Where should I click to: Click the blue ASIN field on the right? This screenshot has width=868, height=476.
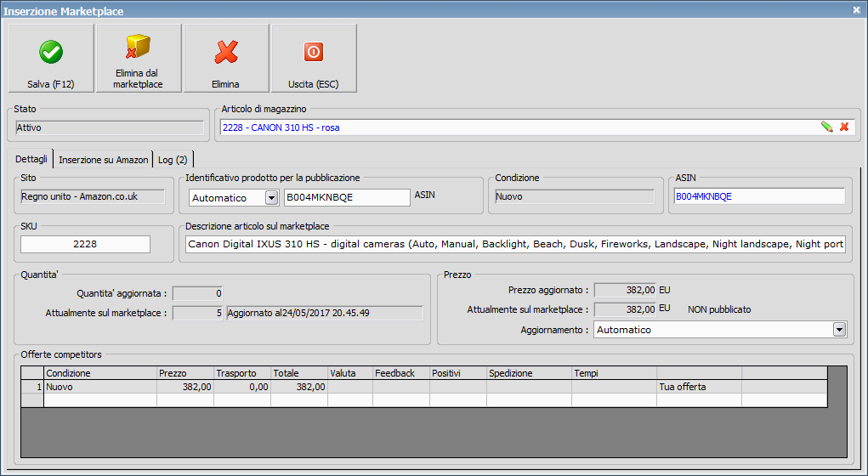(x=759, y=196)
